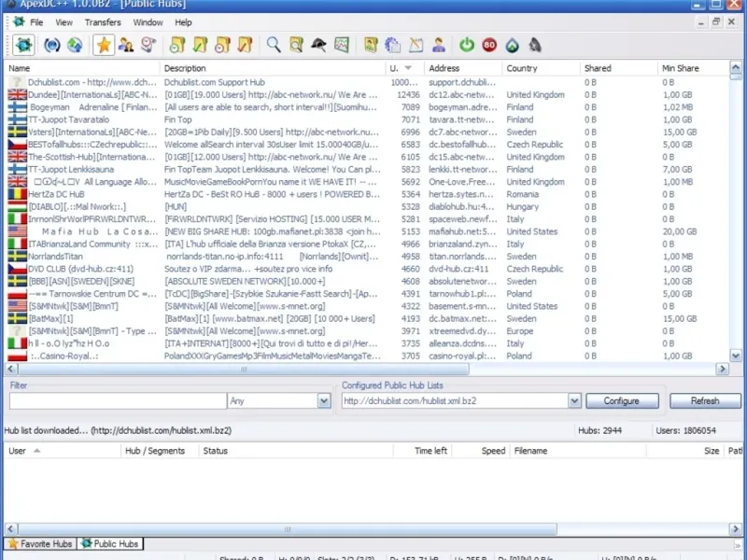Screen dimensions: 747x560
Task: Click the gray speaker mute icon
Action: pos(535,45)
